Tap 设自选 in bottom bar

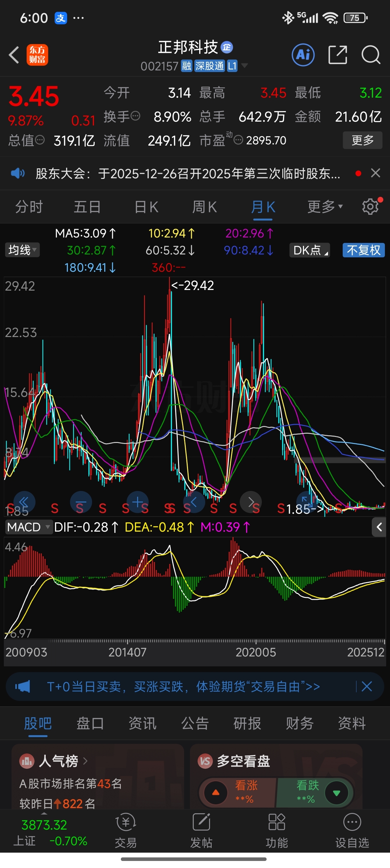(352, 831)
